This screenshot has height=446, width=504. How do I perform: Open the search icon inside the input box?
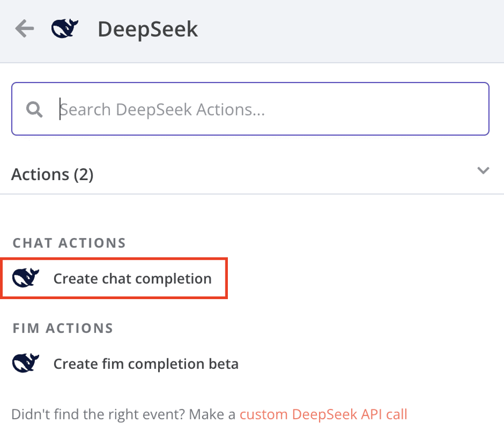(34, 109)
